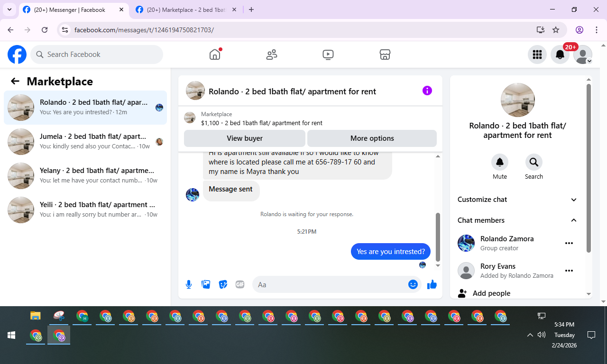Mute this conversation bell icon
The height and width of the screenshot is (364, 607).
coord(500,162)
